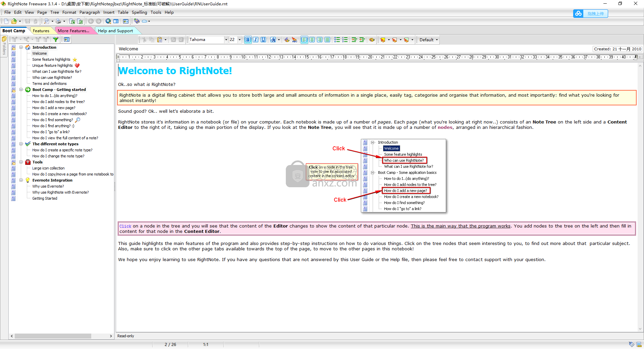Open Large icon collection note
The image size is (644, 349).
click(48, 168)
